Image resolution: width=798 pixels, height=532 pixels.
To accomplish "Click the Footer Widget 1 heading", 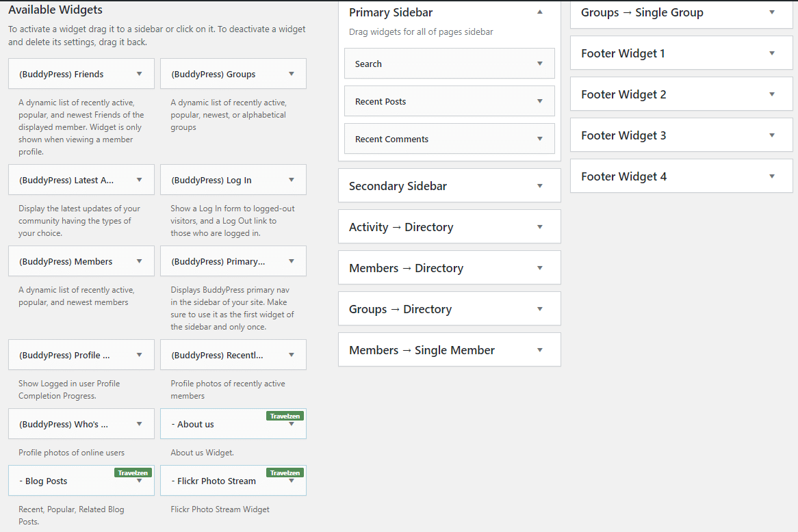I will click(623, 53).
